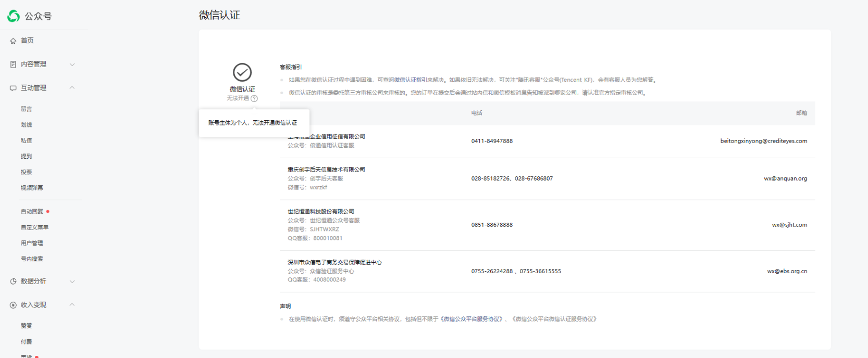
Task: Open 号内搜索 in the sidebar
Action: coord(32,259)
